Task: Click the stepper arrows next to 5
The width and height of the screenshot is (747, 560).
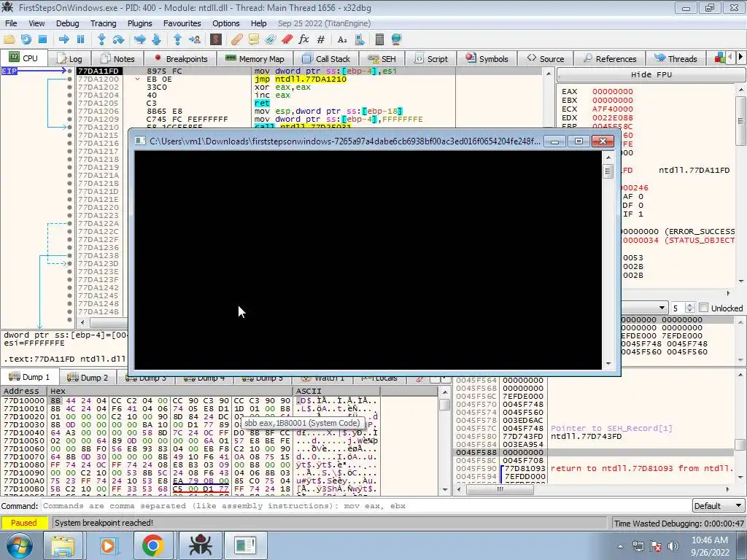Action: pos(690,308)
